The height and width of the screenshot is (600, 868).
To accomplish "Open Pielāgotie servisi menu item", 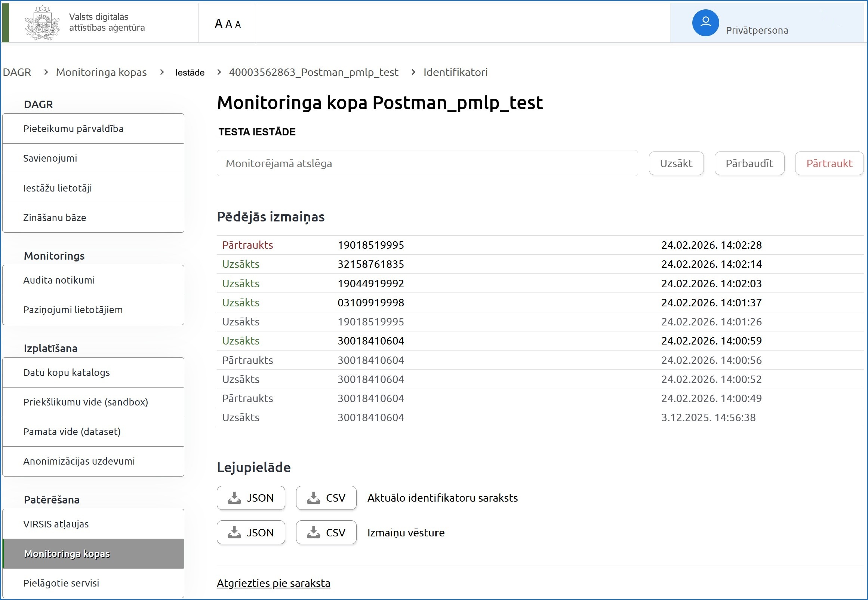I will click(93, 583).
